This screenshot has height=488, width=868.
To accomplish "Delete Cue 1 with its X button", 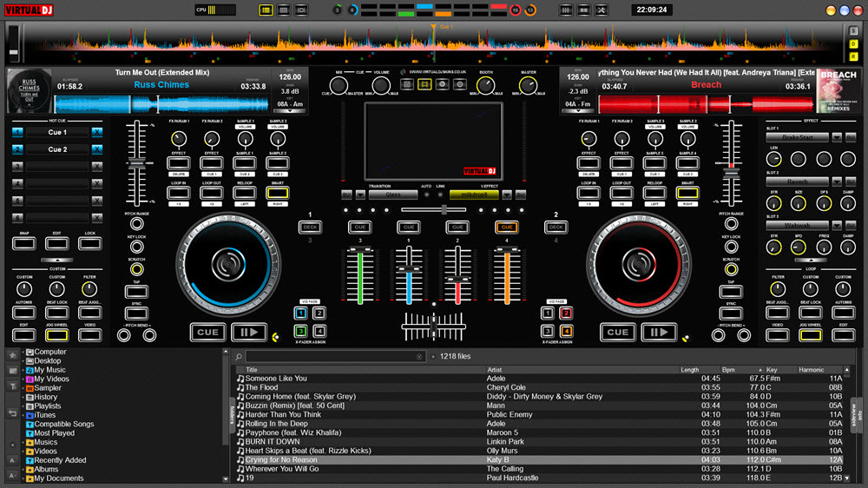I will [97, 132].
